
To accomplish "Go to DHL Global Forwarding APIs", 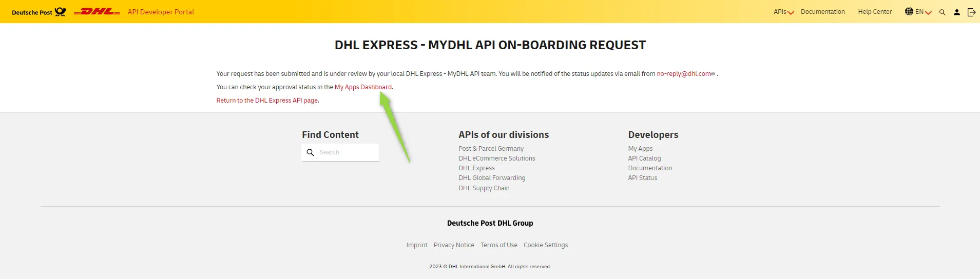I will coord(492,178).
